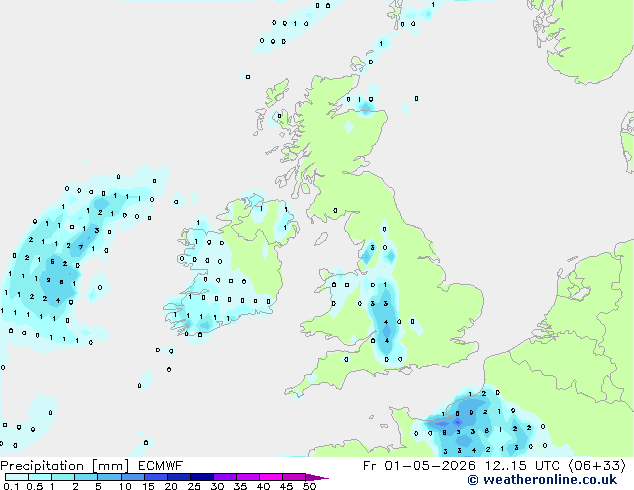The height and width of the screenshot is (490, 634).
Task: Select the 40–45 mm magenta legend swatch
Action: coord(271,477)
